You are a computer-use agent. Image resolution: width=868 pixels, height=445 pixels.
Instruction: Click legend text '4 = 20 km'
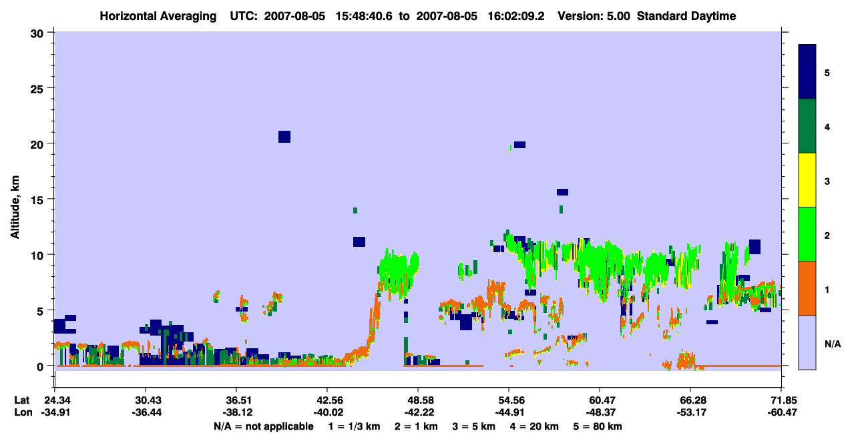tap(535, 426)
